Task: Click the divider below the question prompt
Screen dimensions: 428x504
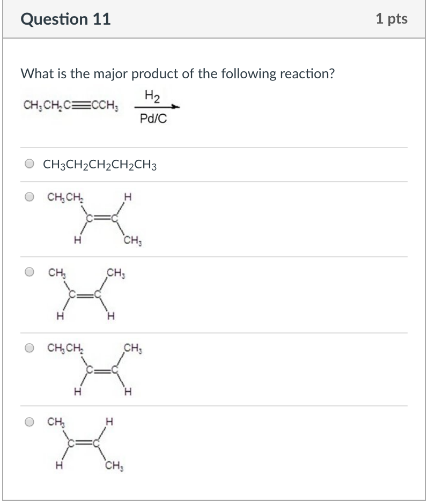Action: (213, 145)
